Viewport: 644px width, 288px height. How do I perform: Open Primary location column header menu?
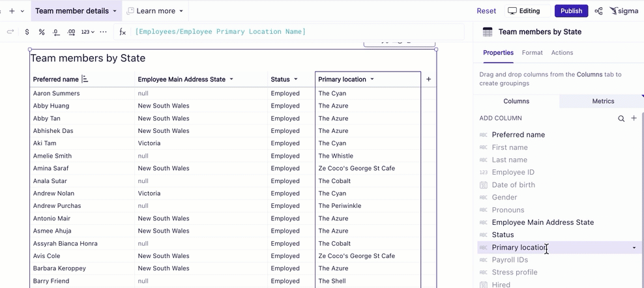(x=372, y=79)
